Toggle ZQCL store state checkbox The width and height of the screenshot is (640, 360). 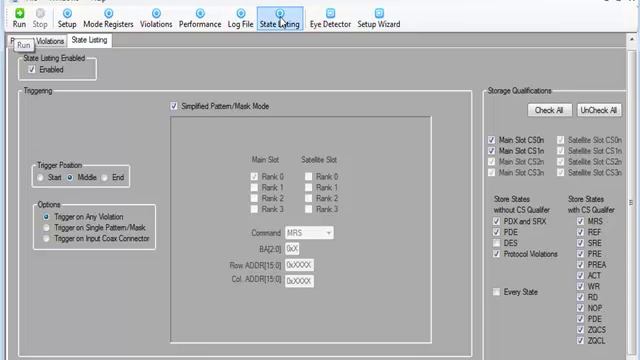(580, 340)
